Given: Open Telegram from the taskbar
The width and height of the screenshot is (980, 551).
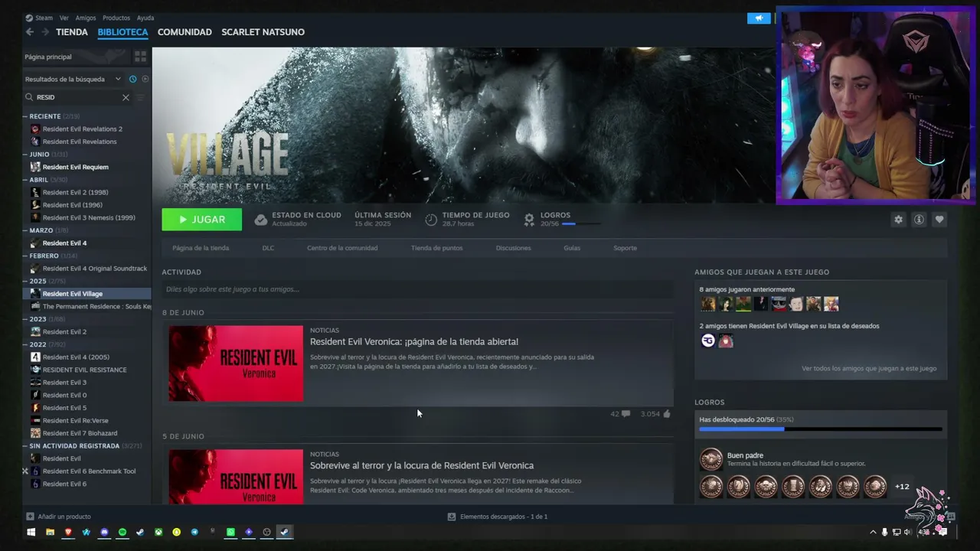Looking at the screenshot, I should (194, 532).
